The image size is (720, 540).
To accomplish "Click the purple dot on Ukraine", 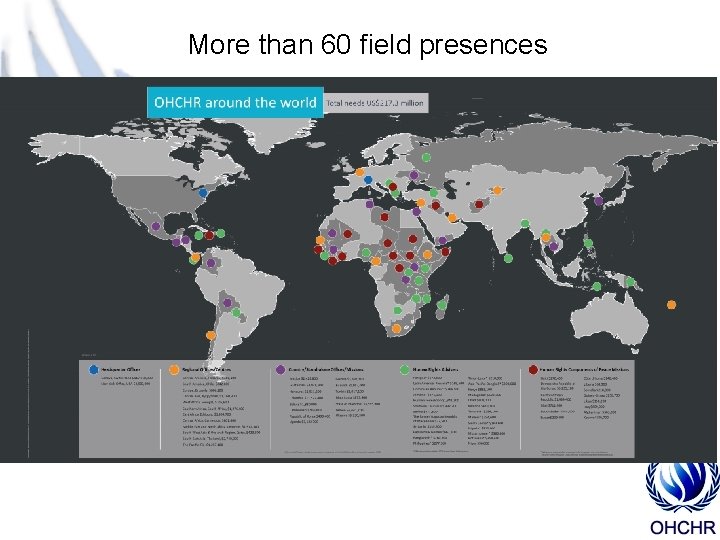I will (x=414, y=175).
